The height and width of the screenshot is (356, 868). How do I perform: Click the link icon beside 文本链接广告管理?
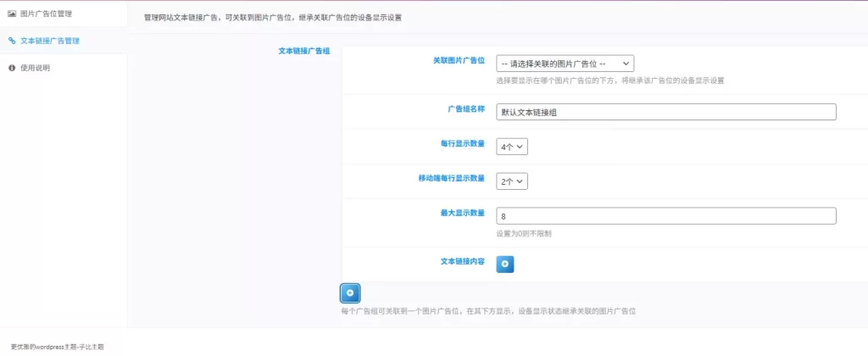(12, 41)
